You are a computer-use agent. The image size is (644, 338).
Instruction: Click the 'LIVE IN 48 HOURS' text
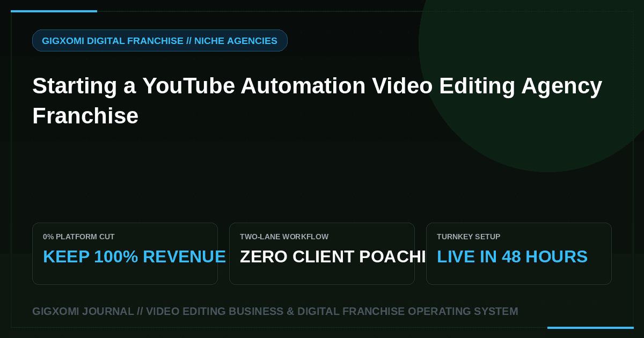coord(512,257)
